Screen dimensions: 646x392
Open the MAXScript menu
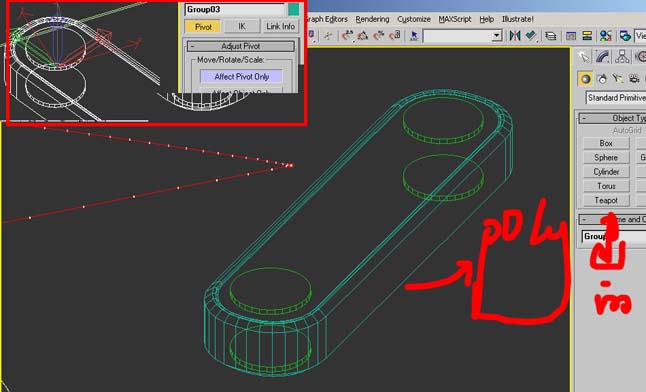point(454,19)
